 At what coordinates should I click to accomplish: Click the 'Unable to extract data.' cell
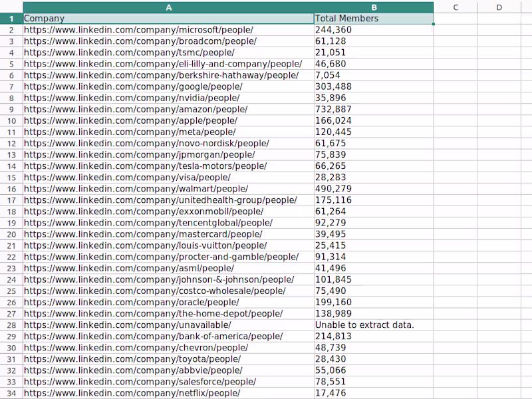374,325
